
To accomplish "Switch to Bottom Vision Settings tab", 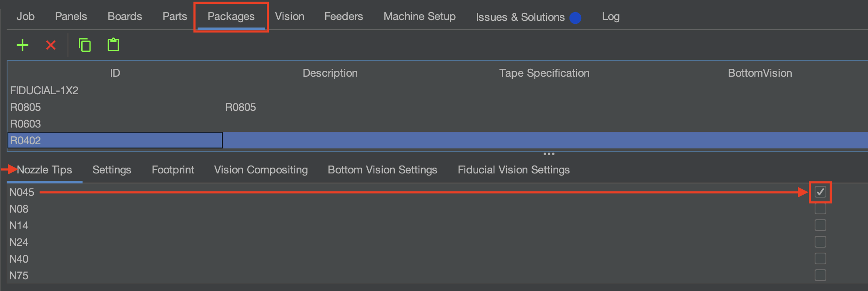I will click(x=382, y=170).
